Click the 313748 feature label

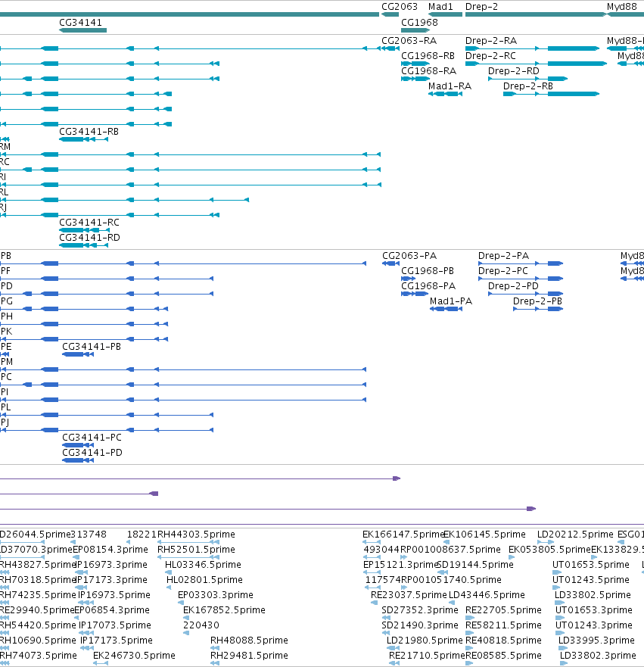(89, 535)
